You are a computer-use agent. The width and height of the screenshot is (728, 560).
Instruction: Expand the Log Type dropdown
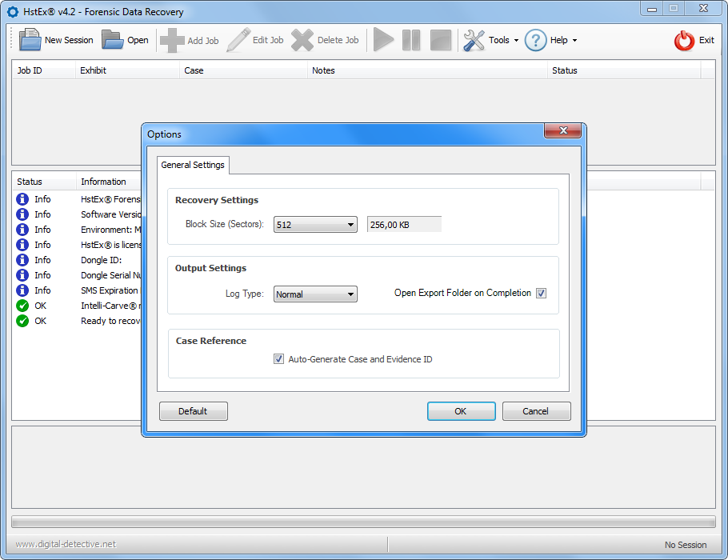pos(315,294)
